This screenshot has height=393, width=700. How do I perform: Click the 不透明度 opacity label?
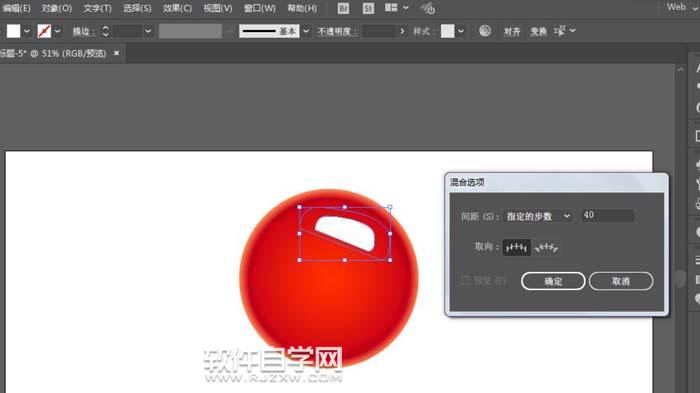[x=337, y=31]
